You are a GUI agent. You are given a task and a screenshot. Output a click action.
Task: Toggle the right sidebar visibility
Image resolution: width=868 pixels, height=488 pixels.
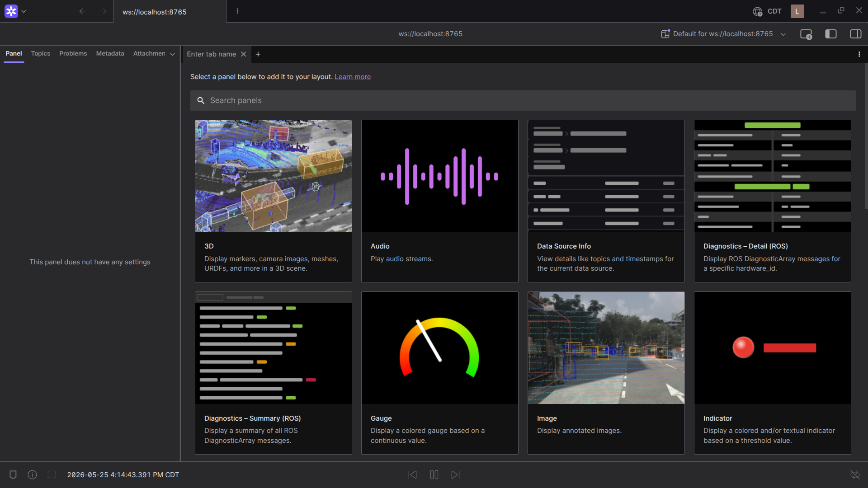click(x=856, y=34)
